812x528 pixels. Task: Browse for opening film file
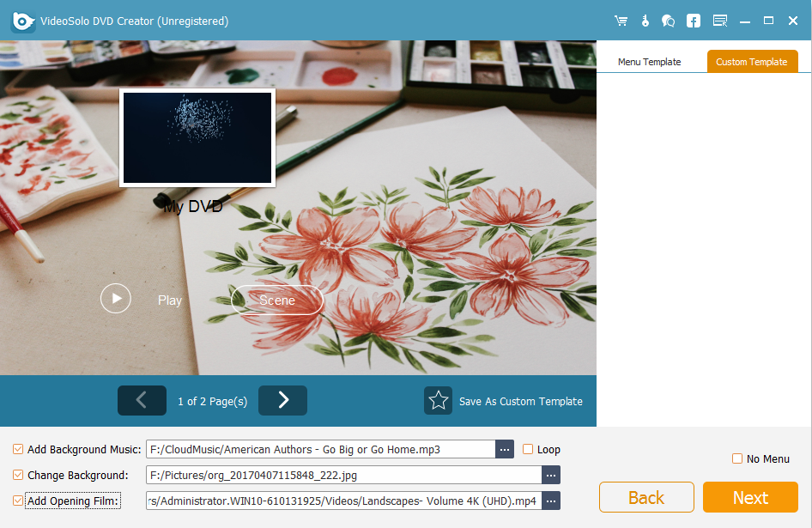(551, 501)
